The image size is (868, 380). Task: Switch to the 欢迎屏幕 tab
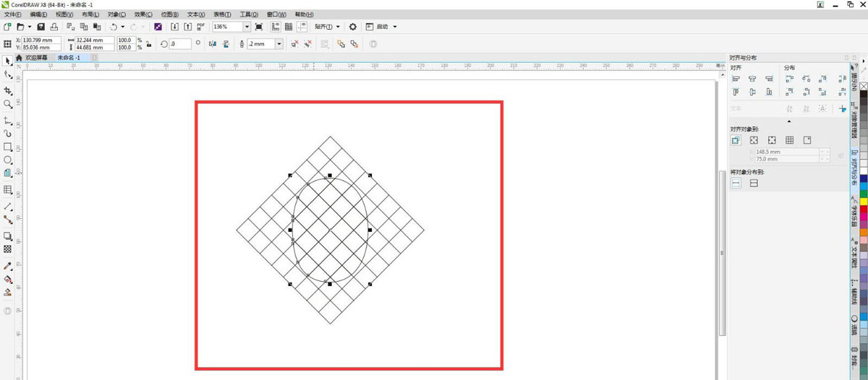coord(35,58)
